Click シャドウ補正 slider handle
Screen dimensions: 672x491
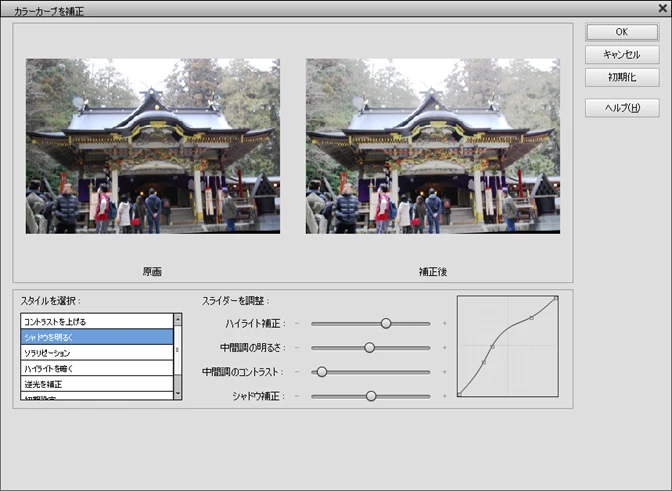pos(371,396)
